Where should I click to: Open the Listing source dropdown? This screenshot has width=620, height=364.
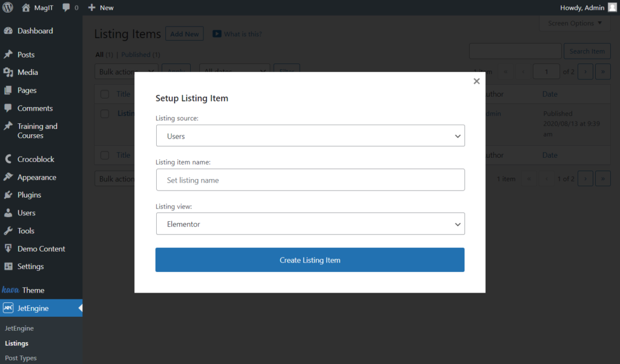tap(311, 136)
